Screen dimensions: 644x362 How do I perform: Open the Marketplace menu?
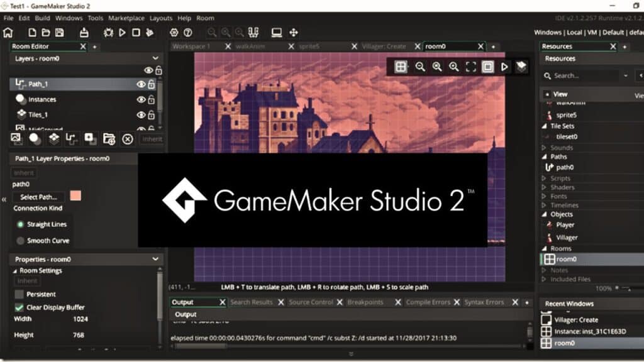click(126, 18)
